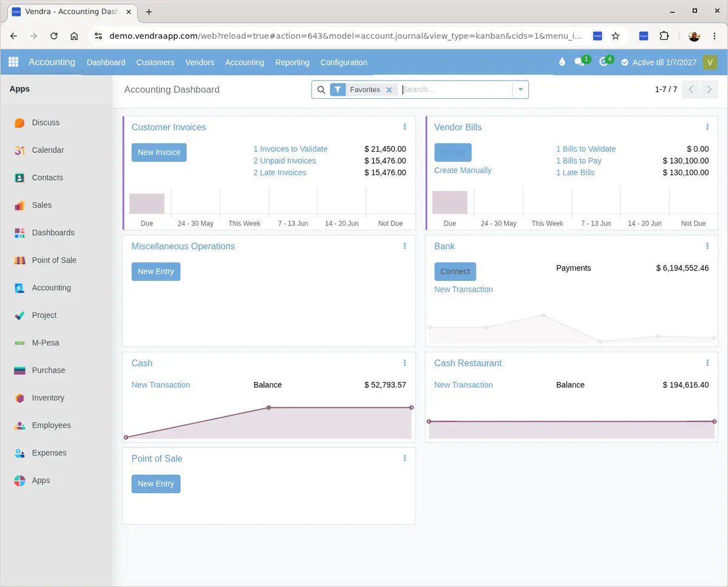This screenshot has height=587, width=728.
Task: Click the Due bar in Customer Invoices chart
Action: click(147, 204)
